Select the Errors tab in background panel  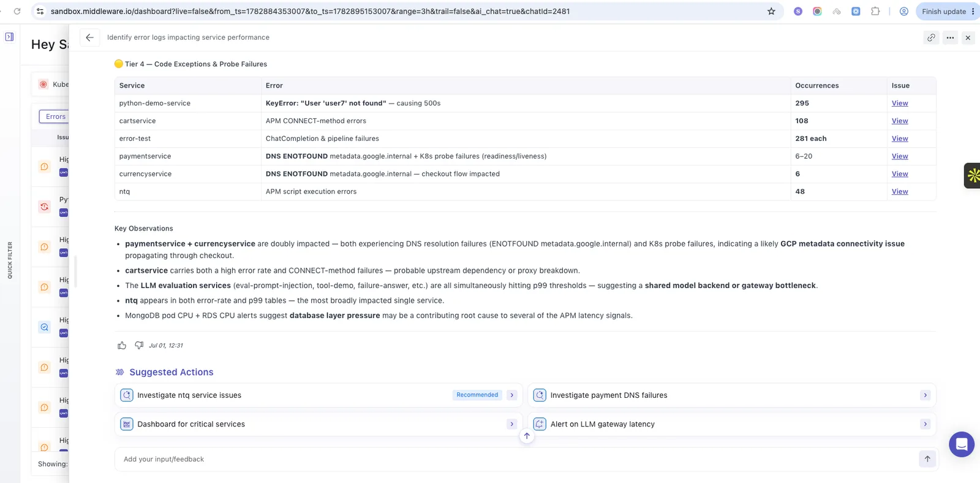pyautogui.click(x=55, y=116)
